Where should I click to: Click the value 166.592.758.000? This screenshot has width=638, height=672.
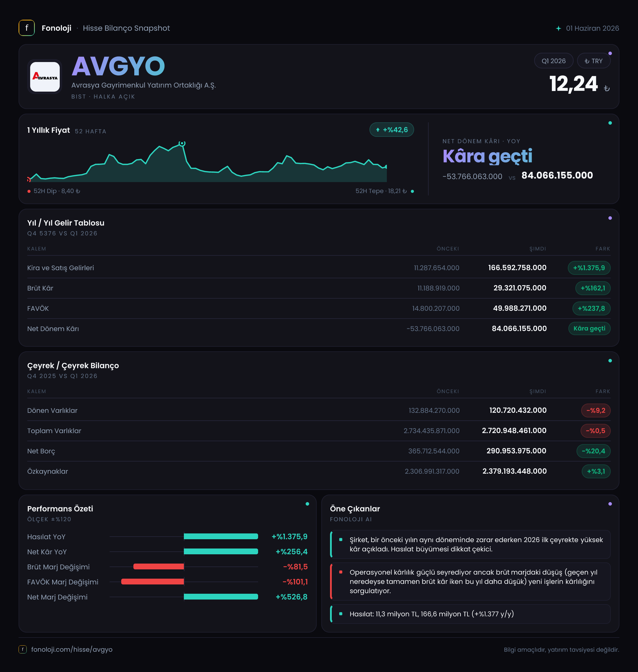click(517, 268)
